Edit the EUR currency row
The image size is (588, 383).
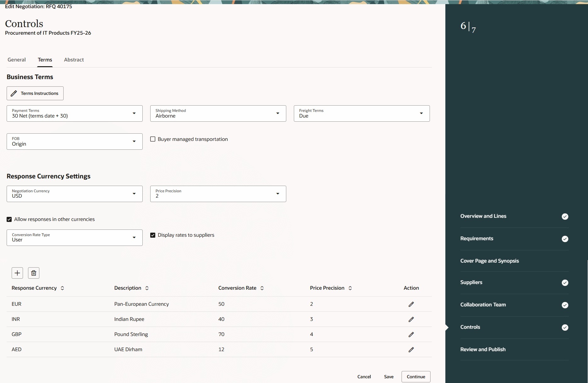(411, 304)
